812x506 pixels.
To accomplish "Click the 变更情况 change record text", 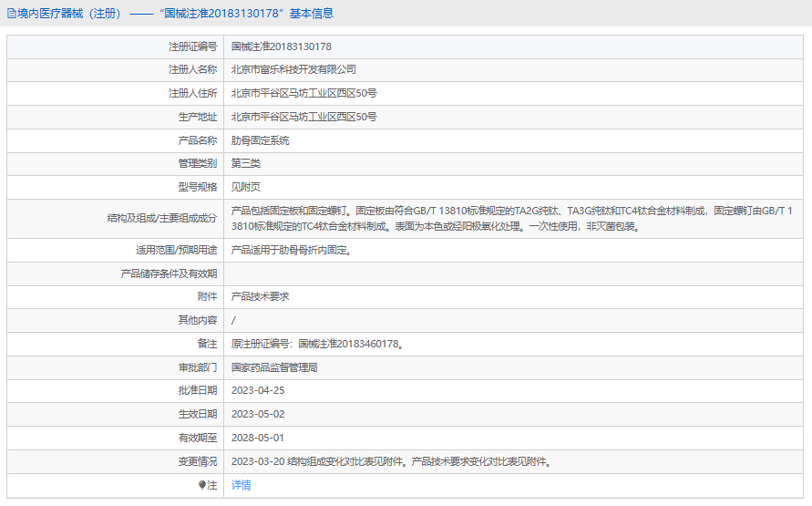I will (x=391, y=461).
